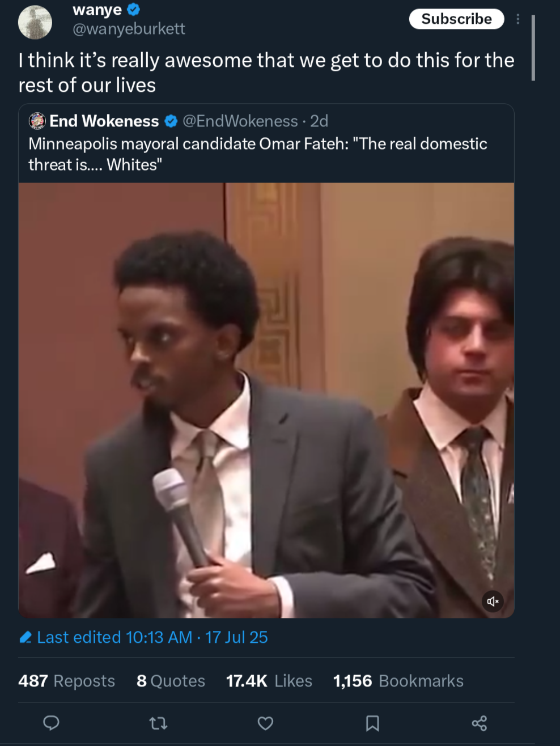Open End Wokeness account avatar
Image resolution: width=560 pixels, height=746 pixels.
pyautogui.click(x=37, y=121)
